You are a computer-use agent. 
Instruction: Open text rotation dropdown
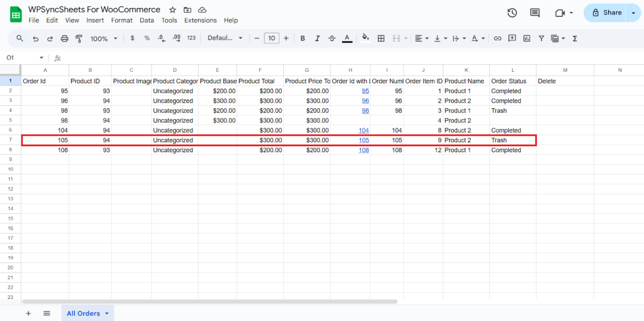coord(478,38)
